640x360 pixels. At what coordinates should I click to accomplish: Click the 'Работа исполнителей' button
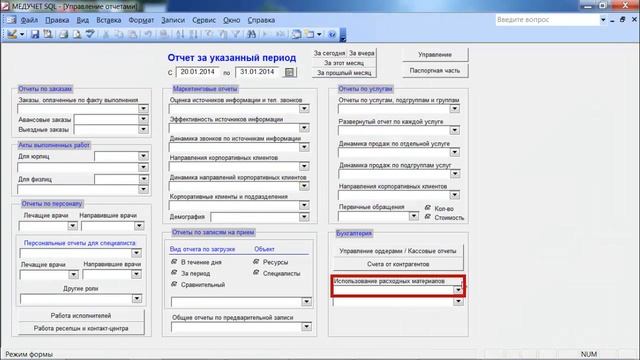click(81, 315)
